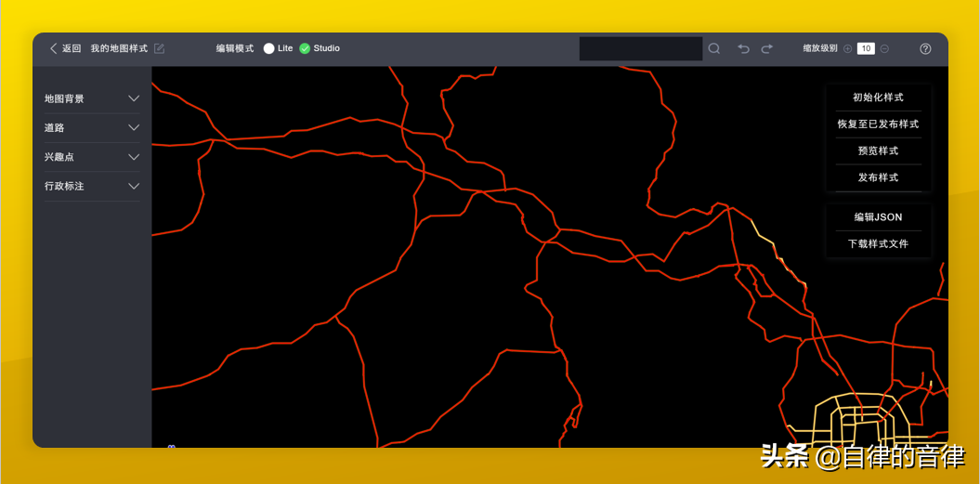The height and width of the screenshot is (484, 980).
Task: Click the 缩放级别 label
Action: tap(820, 48)
